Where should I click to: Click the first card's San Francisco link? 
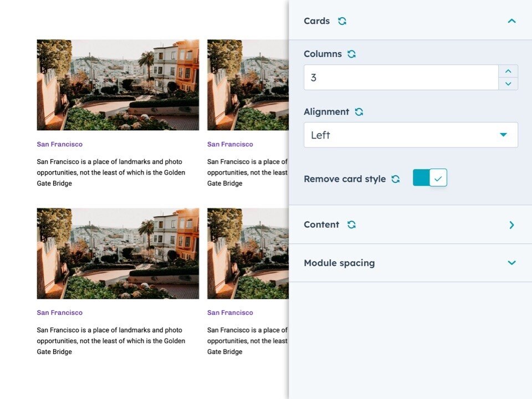(59, 144)
